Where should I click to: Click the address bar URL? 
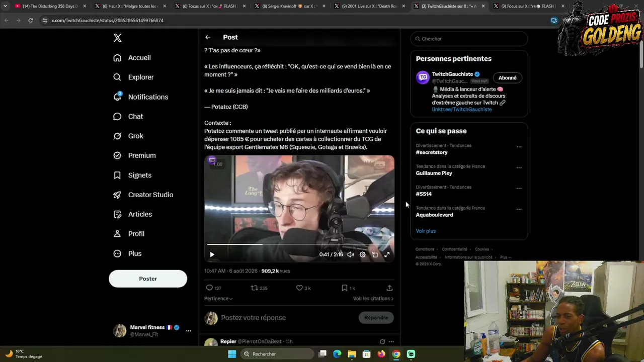pyautogui.click(x=107, y=21)
